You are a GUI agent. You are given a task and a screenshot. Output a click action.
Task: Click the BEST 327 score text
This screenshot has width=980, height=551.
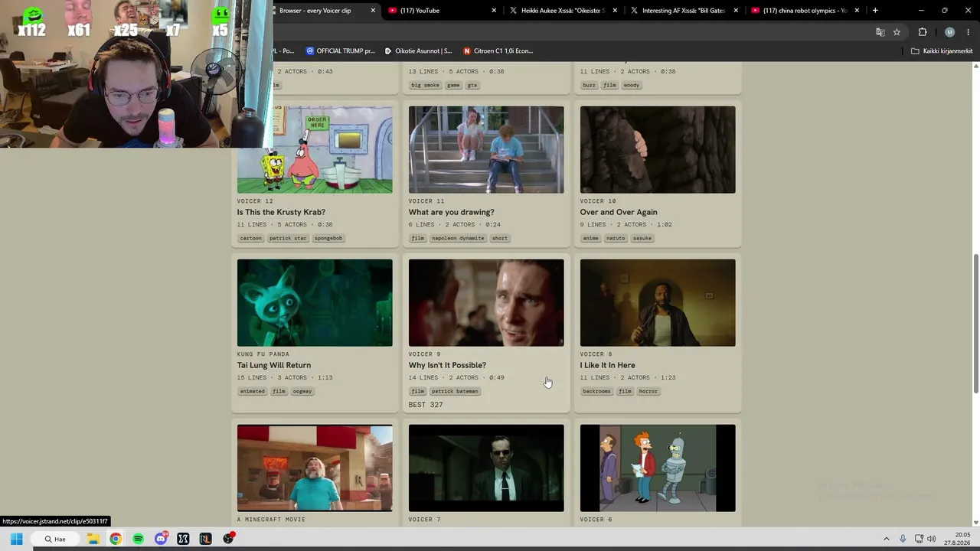tap(426, 405)
